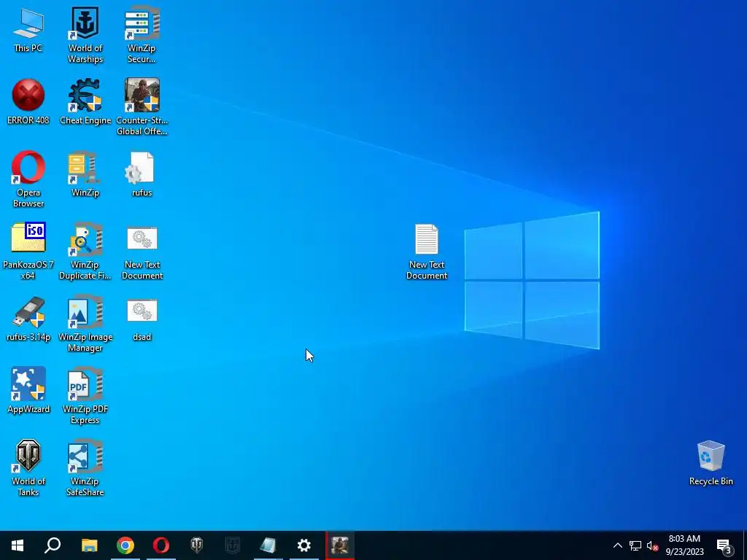
Task: Open Google Chrome from taskbar
Action: [x=125, y=545]
